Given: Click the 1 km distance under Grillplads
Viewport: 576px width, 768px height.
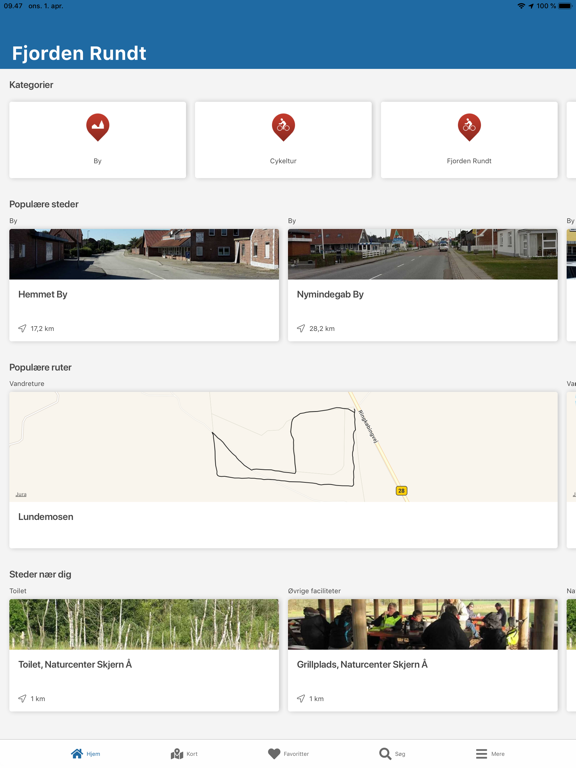Looking at the screenshot, I should click(x=316, y=699).
